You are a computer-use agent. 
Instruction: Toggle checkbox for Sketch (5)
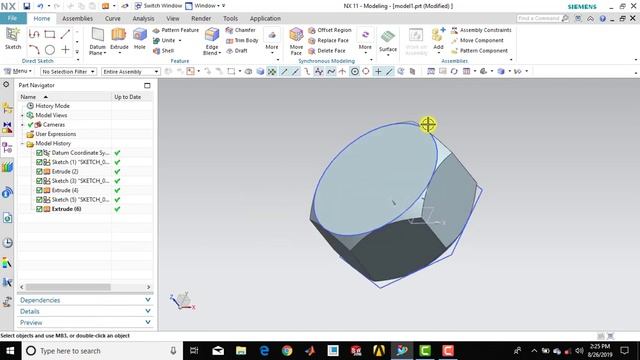tap(39, 200)
